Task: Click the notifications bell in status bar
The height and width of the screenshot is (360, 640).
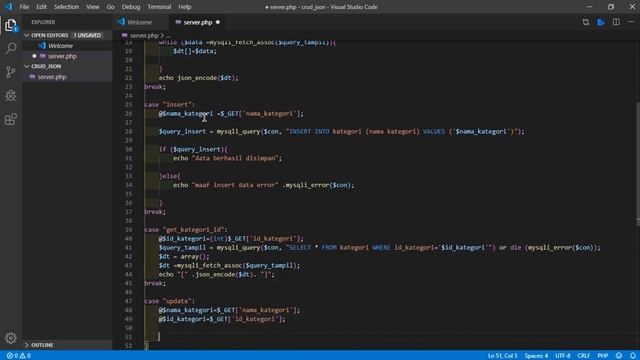Action: 633,356
